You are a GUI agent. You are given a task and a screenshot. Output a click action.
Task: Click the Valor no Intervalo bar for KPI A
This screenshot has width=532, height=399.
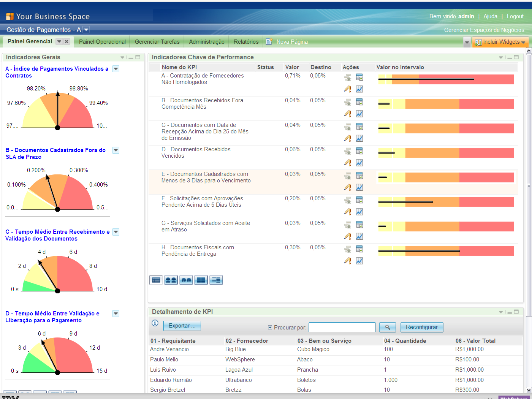pyautogui.click(x=446, y=79)
